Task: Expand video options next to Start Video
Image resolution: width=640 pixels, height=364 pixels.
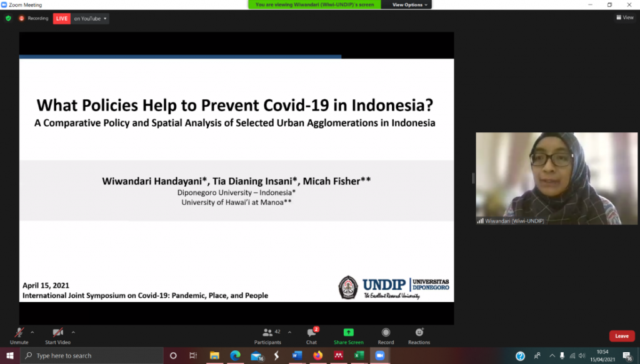Action: (x=73, y=332)
